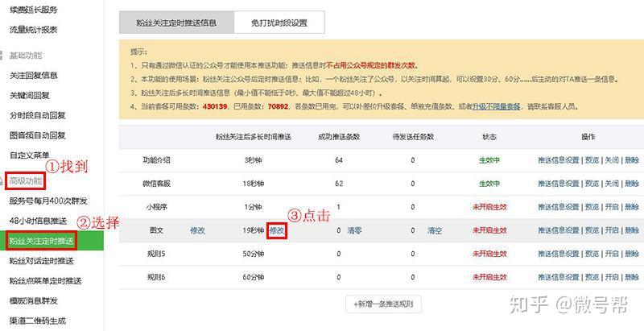Switch to 粉丝关注定时推送信息 tab
This screenshot has width=644, height=331.
click(x=176, y=23)
